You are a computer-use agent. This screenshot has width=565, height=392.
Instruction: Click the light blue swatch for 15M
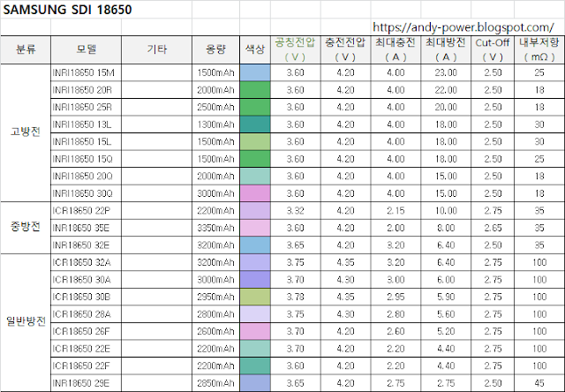pos(255,72)
